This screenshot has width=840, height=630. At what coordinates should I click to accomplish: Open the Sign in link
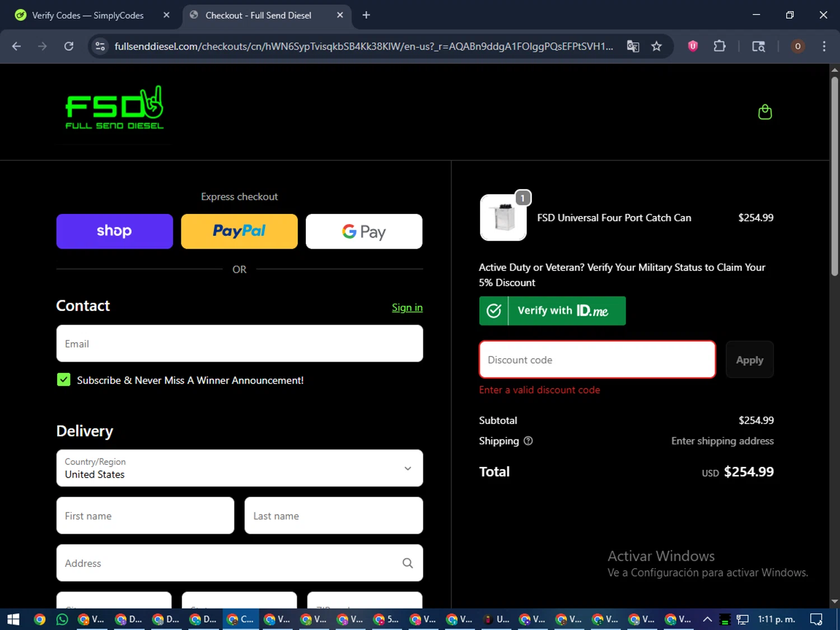(x=407, y=307)
